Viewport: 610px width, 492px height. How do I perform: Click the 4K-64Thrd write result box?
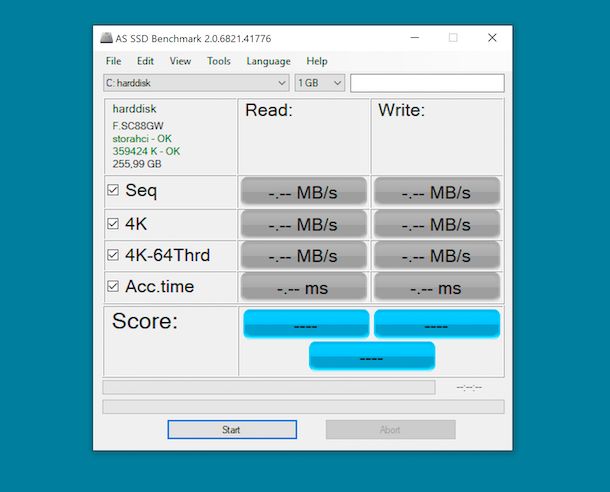tap(437, 256)
